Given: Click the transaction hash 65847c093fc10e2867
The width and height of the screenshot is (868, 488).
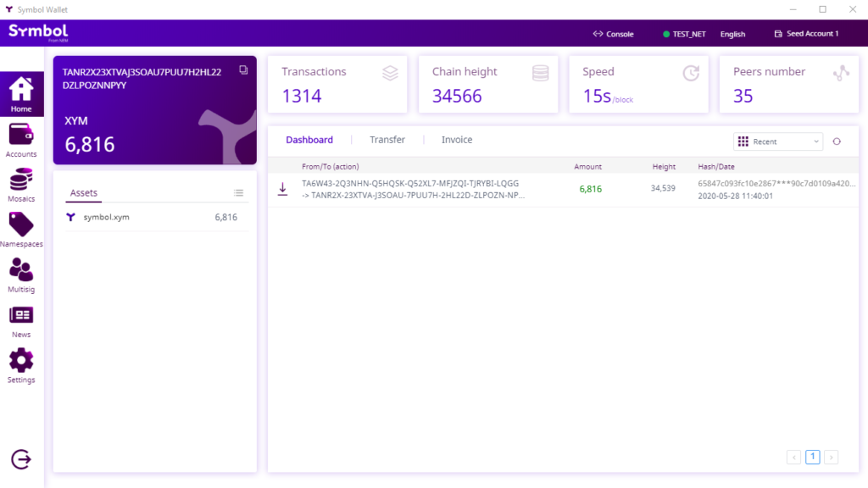Looking at the screenshot, I should 776,183.
